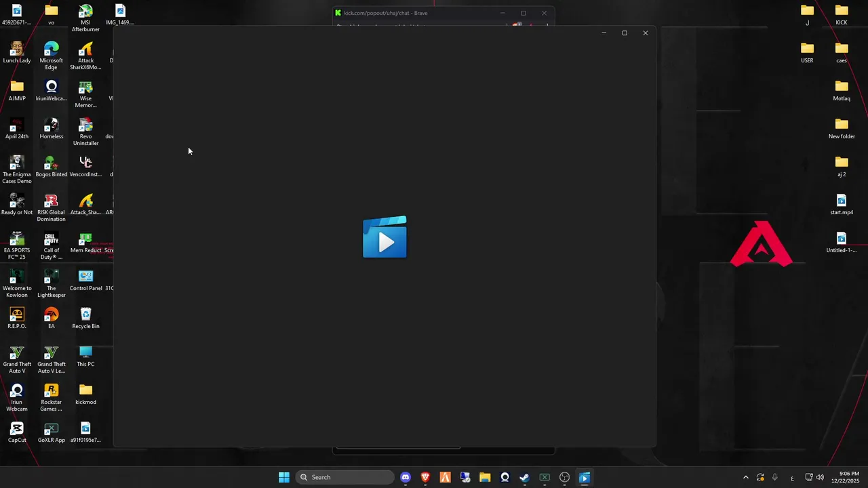Image resolution: width=868 pixels, height=488 pixels.
Task: Select the Recycle Bin icon
Action: coord(85,319)
